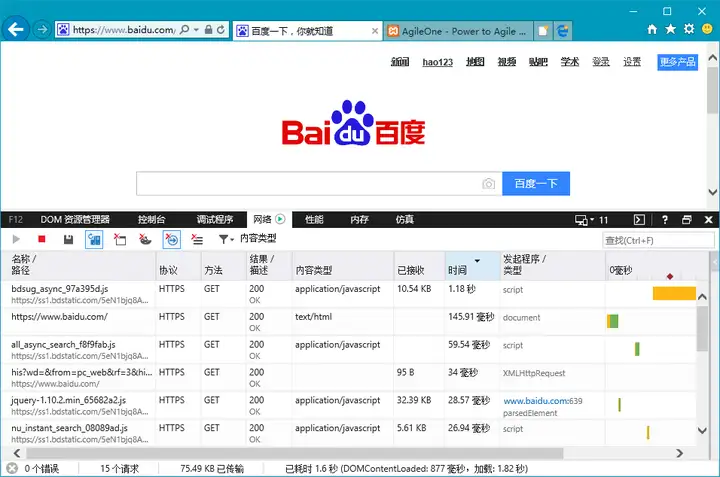Open the address bar dropdown arrow
This screenshot has height=477, width=720.
196,30
